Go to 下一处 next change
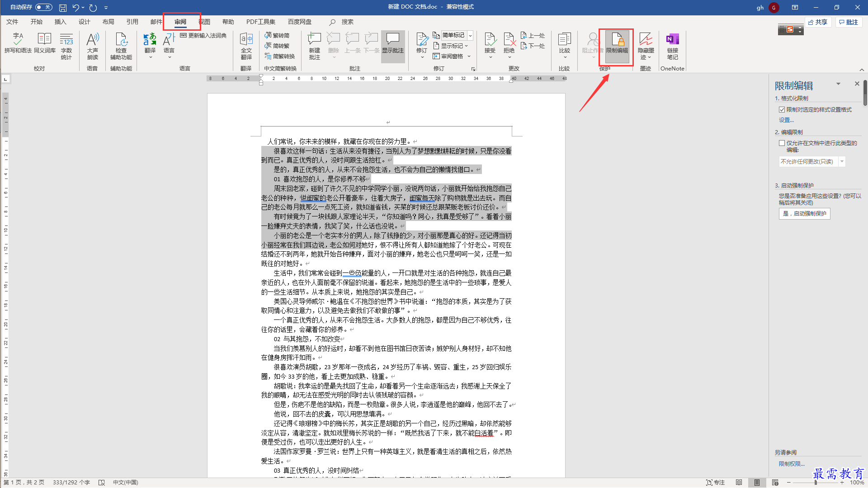The width and height of the screenshot is (868, 488). click(x=533, y=46)
